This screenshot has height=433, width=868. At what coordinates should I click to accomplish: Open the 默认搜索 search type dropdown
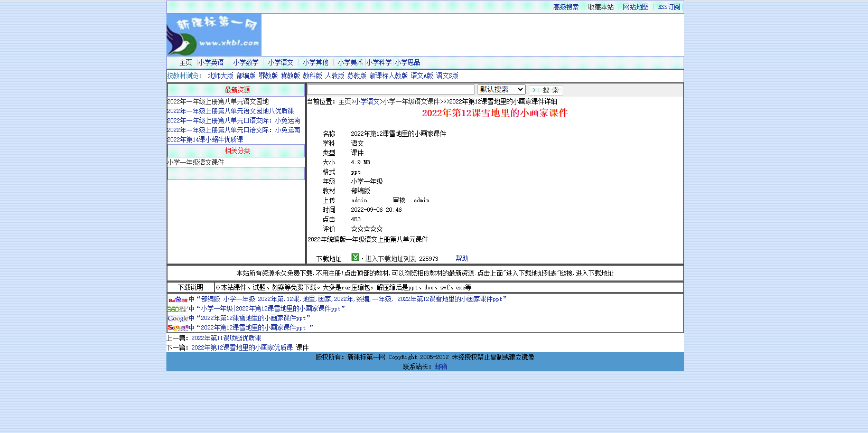pyautogui.click(x=501, y=90)
